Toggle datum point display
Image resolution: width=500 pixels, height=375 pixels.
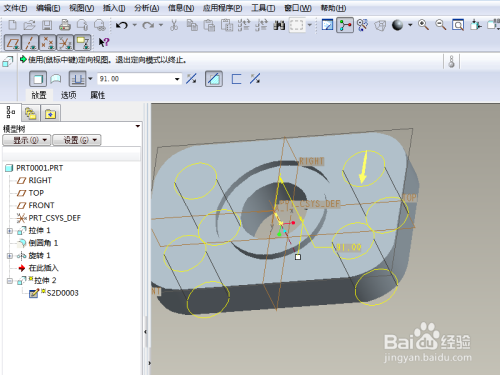click(48, 43)
